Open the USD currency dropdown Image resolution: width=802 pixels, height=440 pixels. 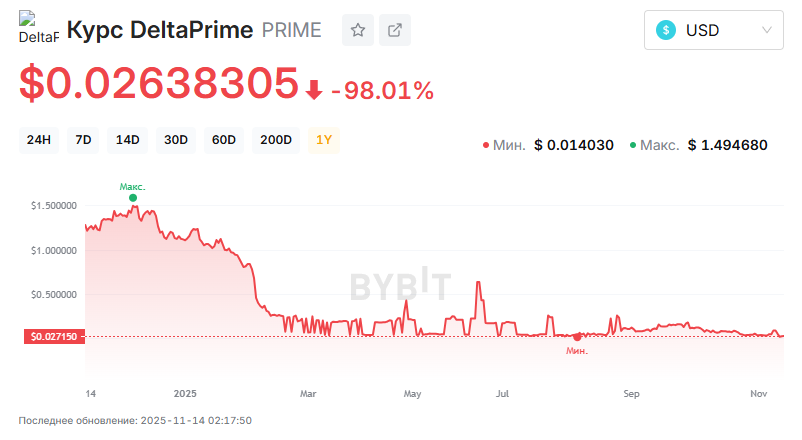[714, 30]
